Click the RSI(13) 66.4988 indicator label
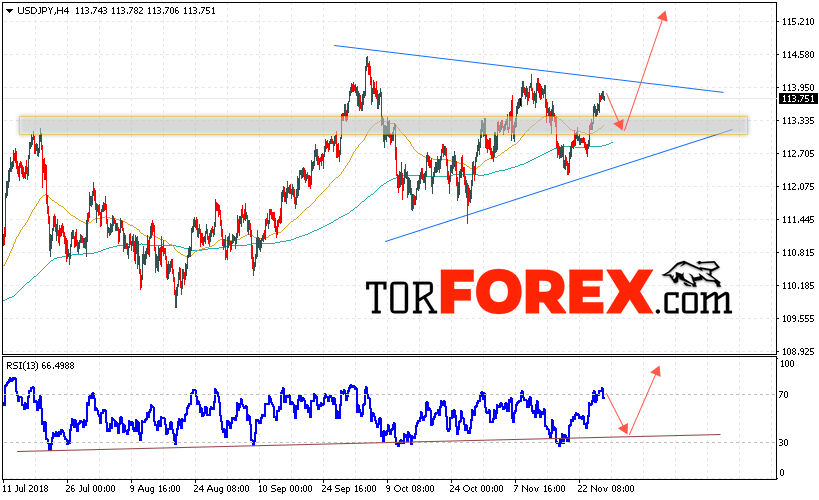 pos(40,366)
